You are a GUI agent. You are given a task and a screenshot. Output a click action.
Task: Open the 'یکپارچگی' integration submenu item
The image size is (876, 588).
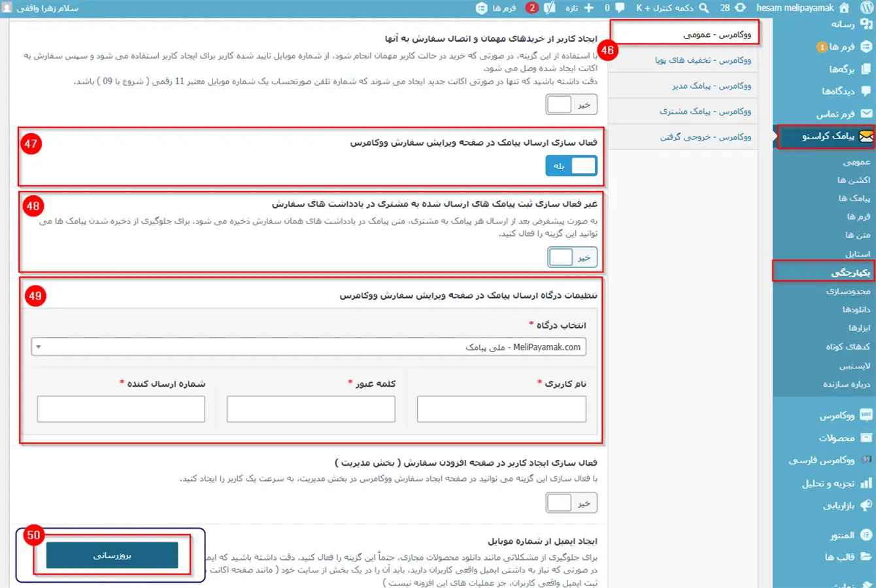(851, 272)
